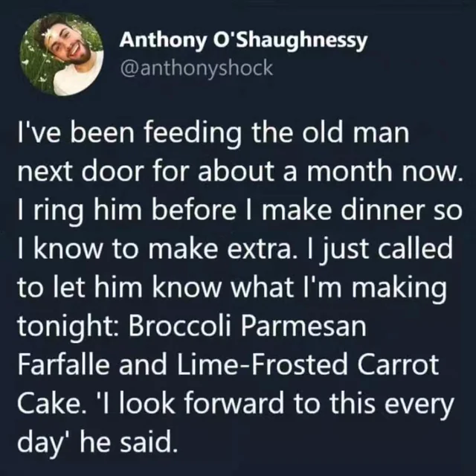Click the word 'month' in the tweet

point(350,172)
